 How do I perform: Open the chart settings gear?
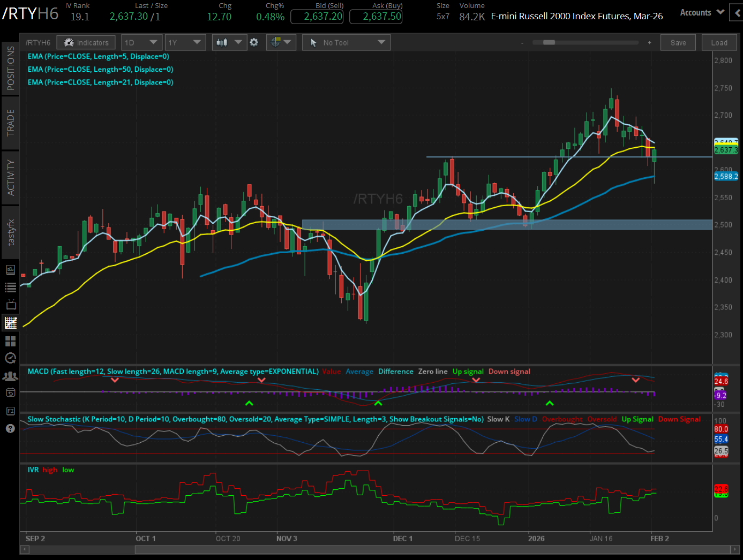point(254,42)
